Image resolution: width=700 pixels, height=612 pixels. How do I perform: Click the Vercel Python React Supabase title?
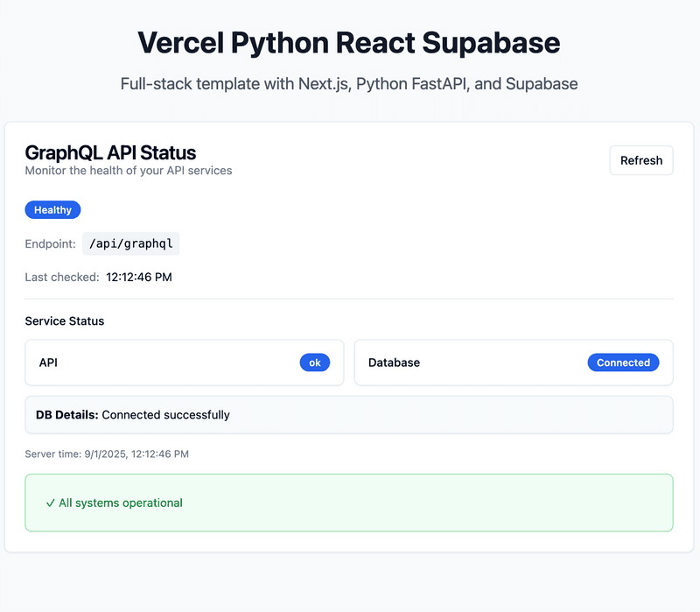pos(349,43)
